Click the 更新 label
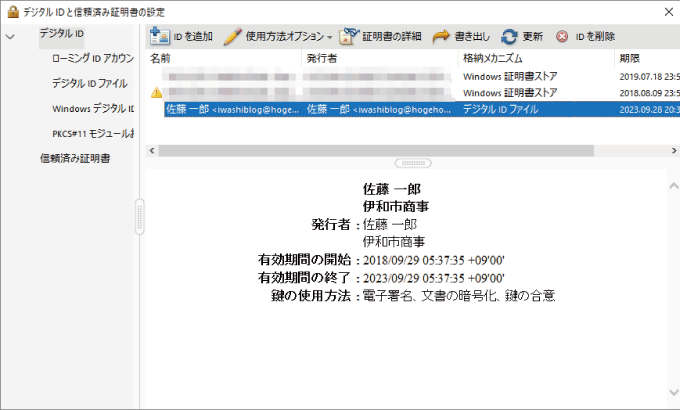This screenshot has height=410, width=680. pos(532,36)
